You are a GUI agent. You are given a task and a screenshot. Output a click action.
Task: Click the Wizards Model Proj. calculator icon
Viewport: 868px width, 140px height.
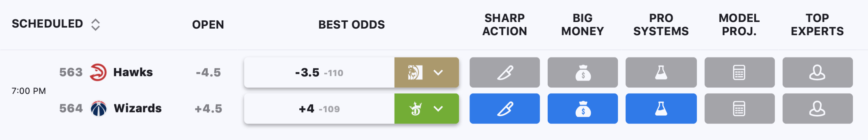point(739,108)
